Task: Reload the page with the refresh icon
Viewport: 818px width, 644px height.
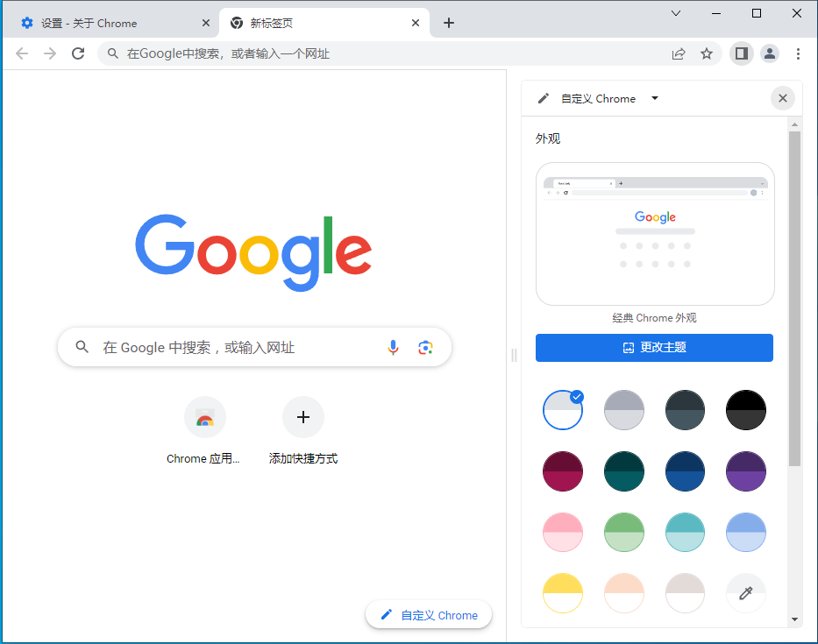Action: (x=78, y=53)
